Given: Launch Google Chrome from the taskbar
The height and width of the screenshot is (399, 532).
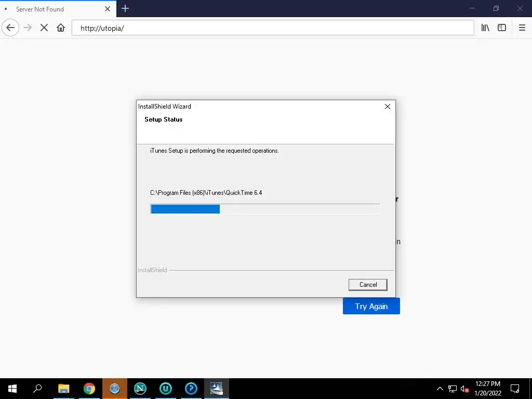Looking at the screenshot, I should (x=89, y=389).
